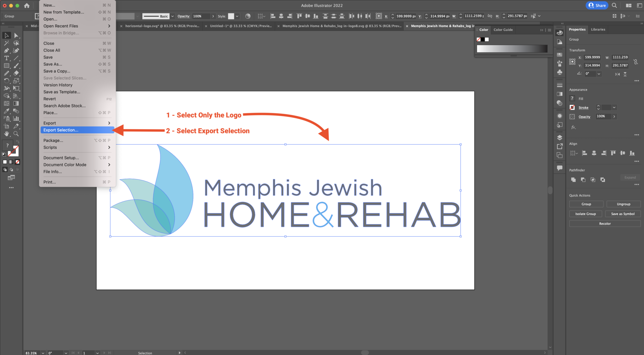644x355 pixels.
Task: Choose Export Selection... from the menu
Action: (x=77, y=130)
